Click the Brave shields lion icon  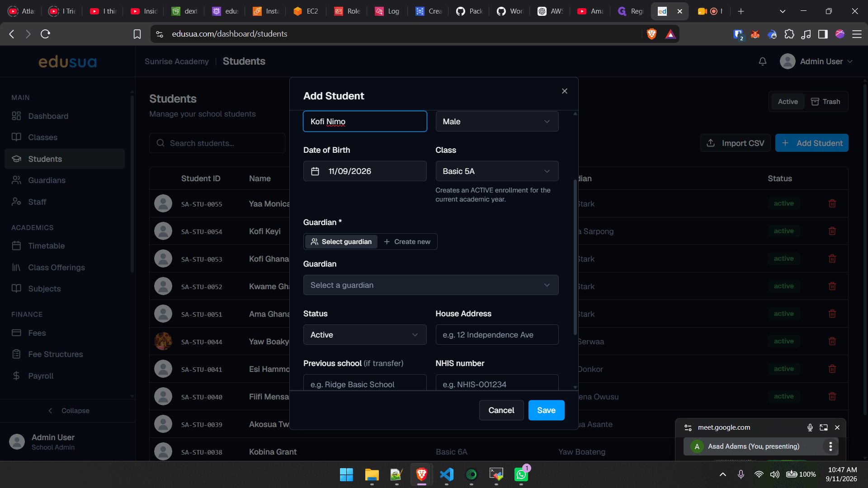point(651,34)
